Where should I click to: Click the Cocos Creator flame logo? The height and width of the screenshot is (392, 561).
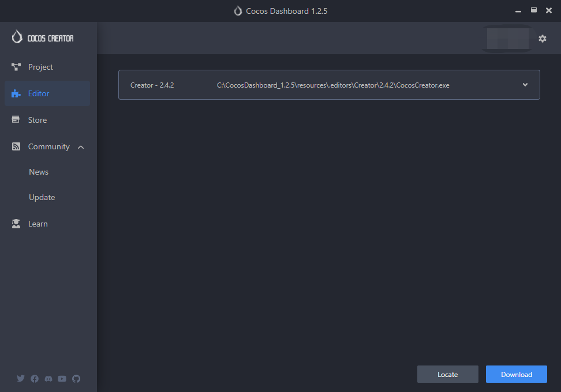coord(17,37)
